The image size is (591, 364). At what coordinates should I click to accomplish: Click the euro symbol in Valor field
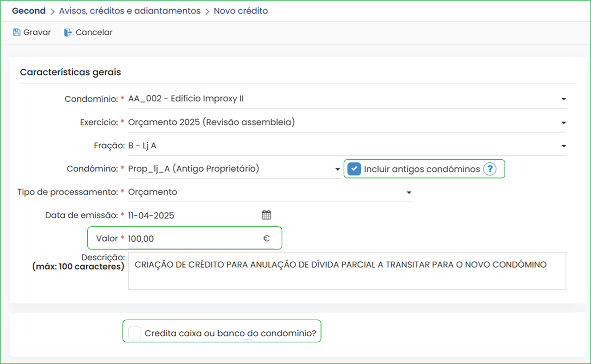pyautogui.click(x=266, y=238)
